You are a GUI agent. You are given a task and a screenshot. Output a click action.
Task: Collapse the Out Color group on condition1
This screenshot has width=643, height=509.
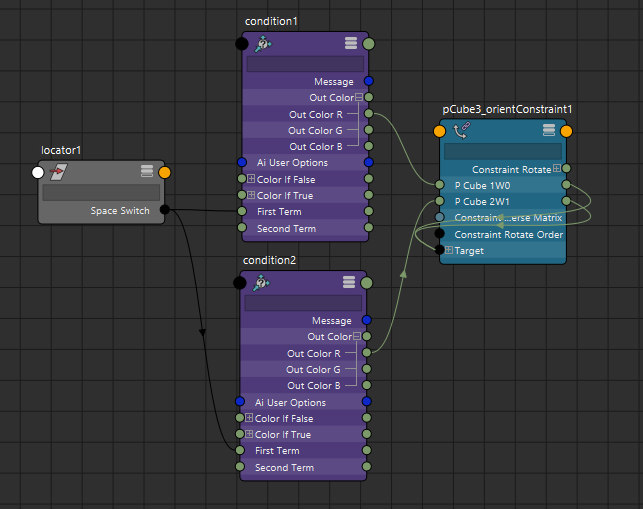pos(358,98)
